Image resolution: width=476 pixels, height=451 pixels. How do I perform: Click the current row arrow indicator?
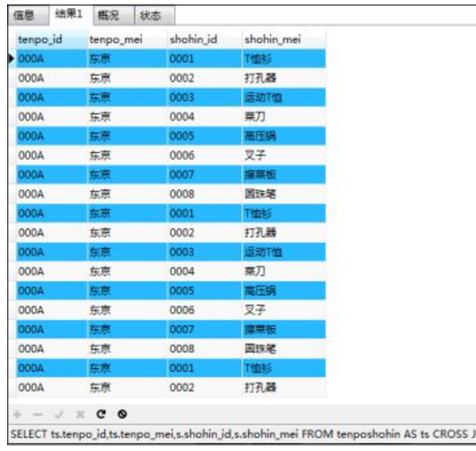point(11,59)
